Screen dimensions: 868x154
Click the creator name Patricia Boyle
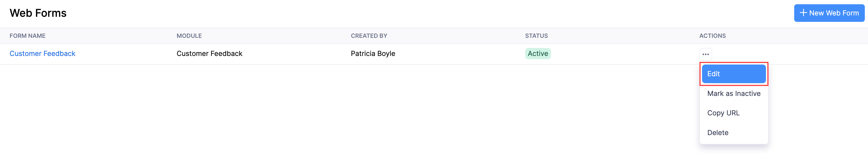click(373, 53)
